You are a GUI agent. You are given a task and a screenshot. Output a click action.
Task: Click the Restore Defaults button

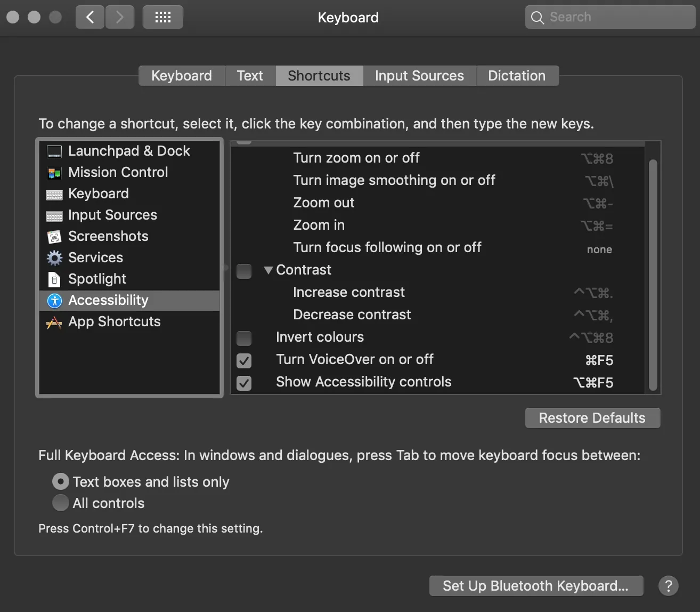[x=592, y=418]
